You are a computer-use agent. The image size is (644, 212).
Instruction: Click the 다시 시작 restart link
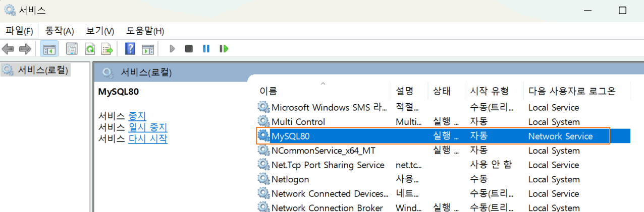tap(148, 138)
